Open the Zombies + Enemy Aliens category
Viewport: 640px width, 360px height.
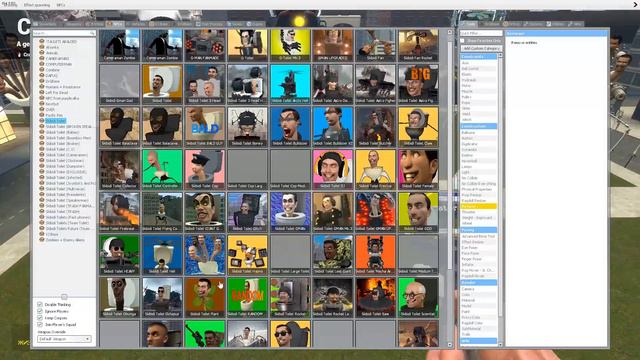click(65, 240)
